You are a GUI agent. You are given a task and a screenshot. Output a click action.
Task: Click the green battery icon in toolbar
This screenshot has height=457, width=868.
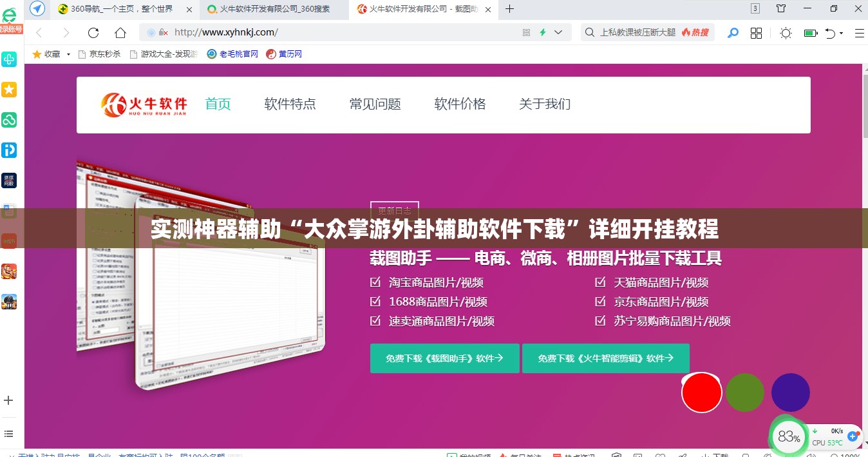tap(811, 33)
